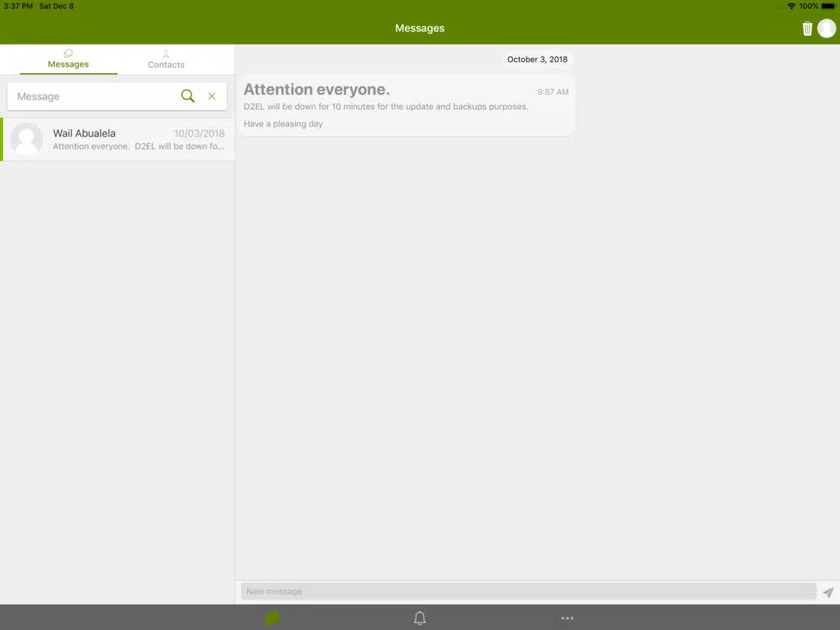Switch to the Messages tab
840x630 pixels.
click(x=68, y=59)
